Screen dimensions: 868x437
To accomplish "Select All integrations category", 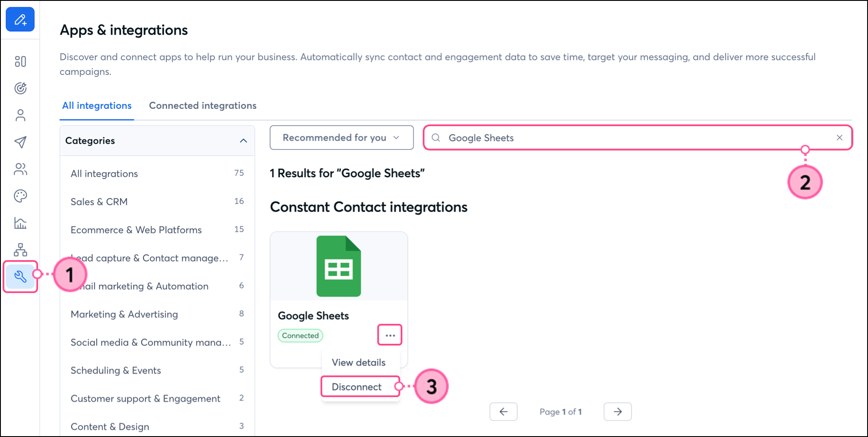I will click(x=157, y=173).
